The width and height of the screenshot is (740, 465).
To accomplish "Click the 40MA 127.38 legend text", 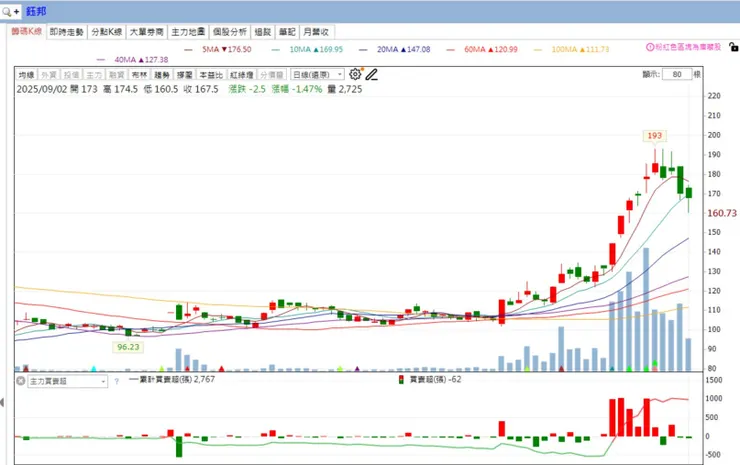I will [141, 59].
